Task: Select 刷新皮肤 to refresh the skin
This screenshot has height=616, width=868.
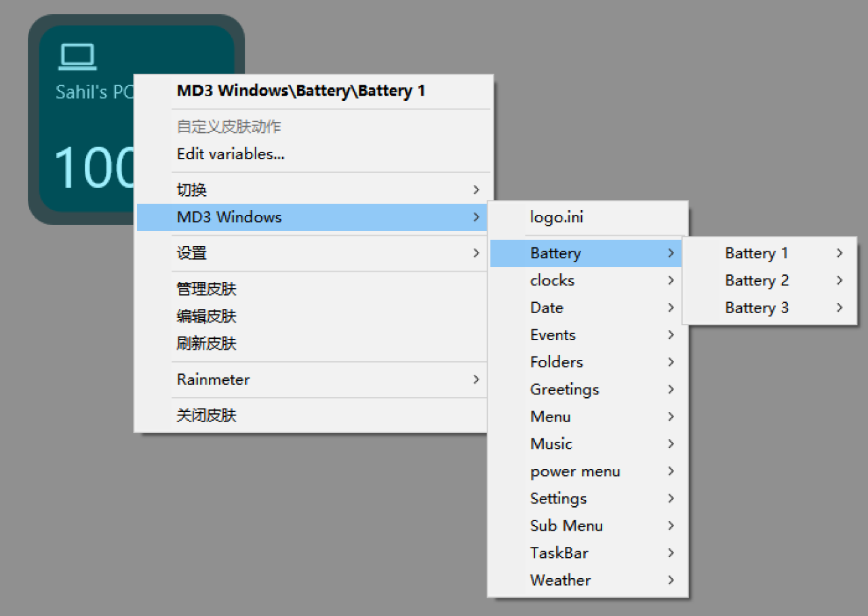Action: 205,343
